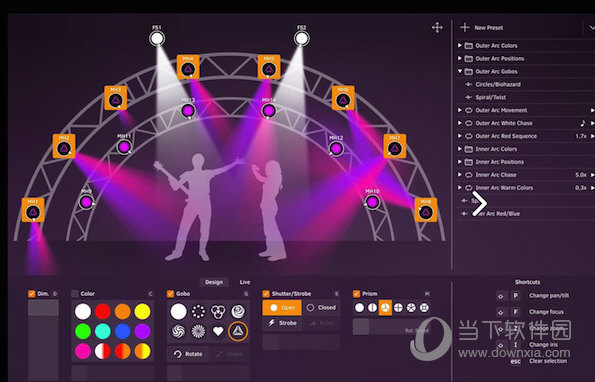Image resolution: width=595 pixels, height=382 pixels.
Task: Choose the heart-shaped gobo
Action: [x=218, y=331]
